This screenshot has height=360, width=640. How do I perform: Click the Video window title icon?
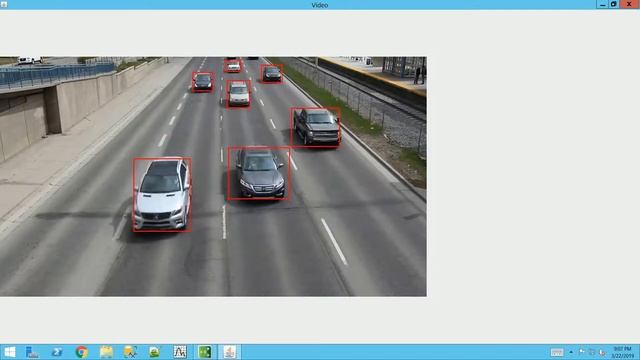coord(4,4)
